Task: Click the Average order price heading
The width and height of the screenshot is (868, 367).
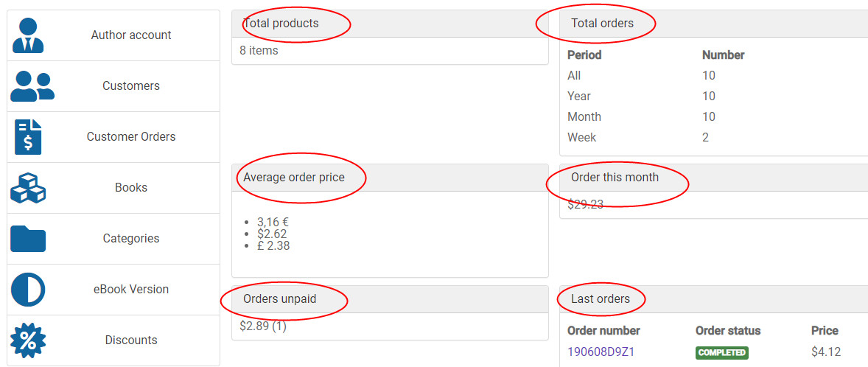Action: coord(294,178)
